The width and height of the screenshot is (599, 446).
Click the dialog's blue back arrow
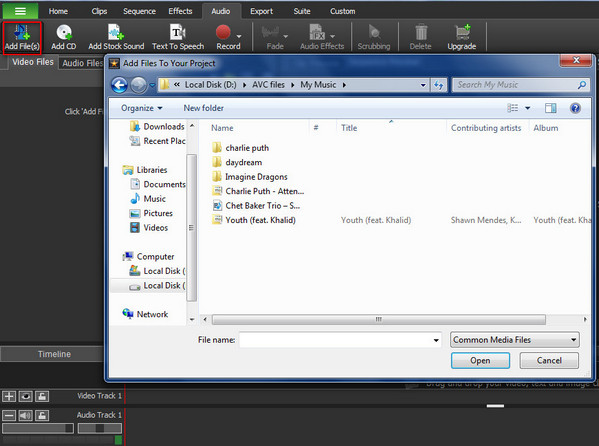[x=120, y=85]
